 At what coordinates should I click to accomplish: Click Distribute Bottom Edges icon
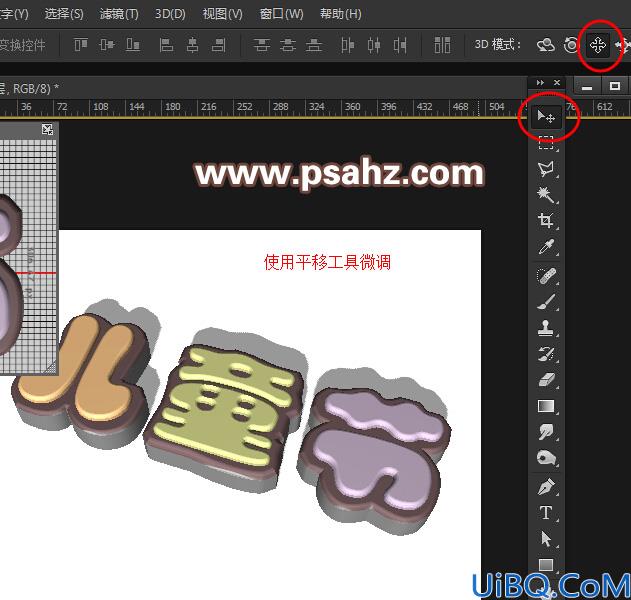[x=314, y=45]
